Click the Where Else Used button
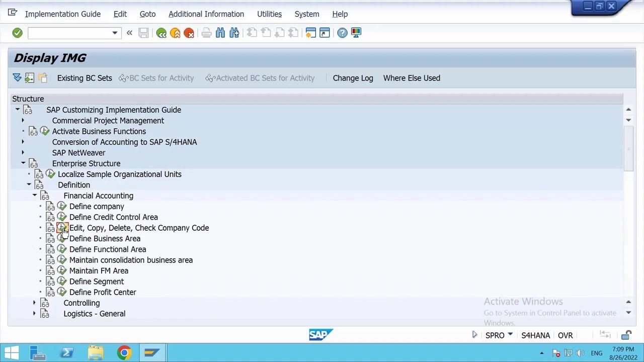 (412, 78)
